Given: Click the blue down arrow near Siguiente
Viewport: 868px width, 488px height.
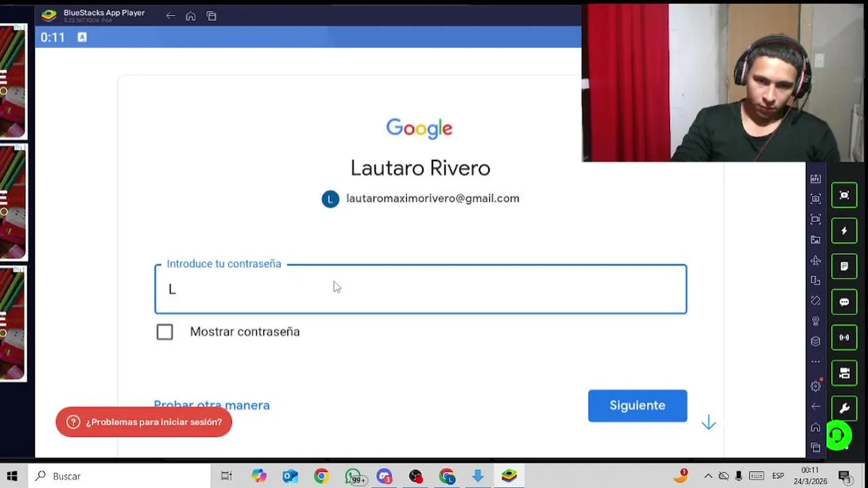Looking at the screenshot, I should pyautogui.click(x=709, y=423).
